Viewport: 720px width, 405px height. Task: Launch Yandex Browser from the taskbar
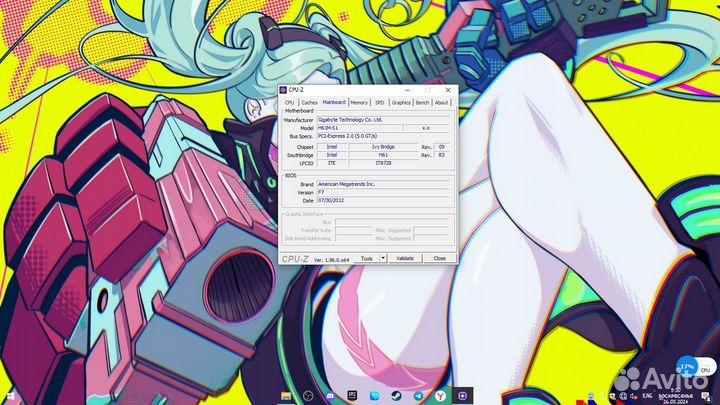click(x=439, y=396)
